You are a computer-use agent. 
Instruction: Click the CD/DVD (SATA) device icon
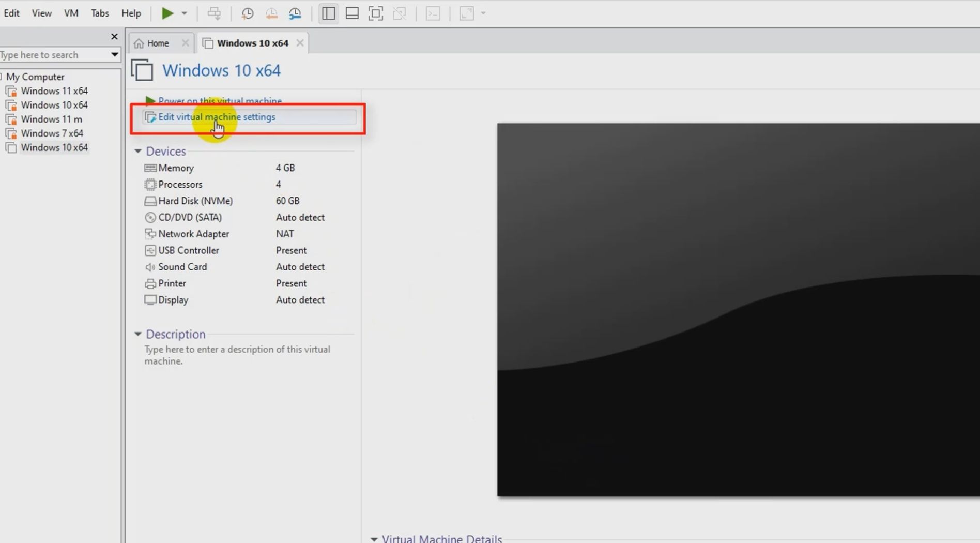(x=150, y=218)
